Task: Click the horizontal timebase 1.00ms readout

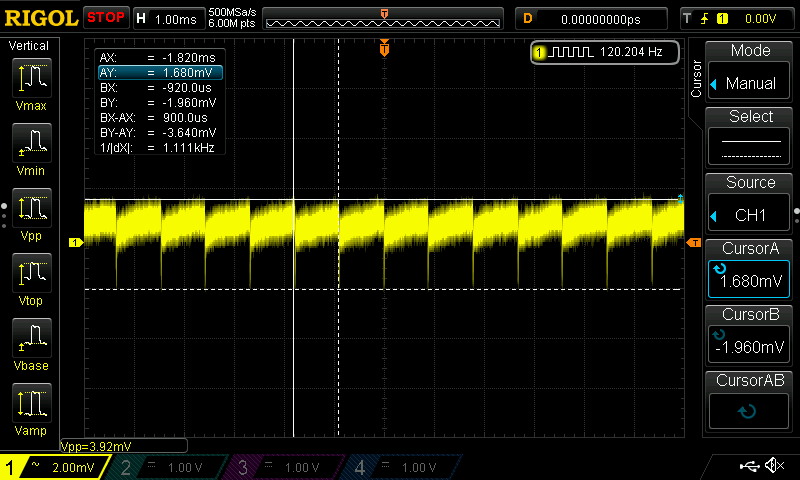Action: (x=176, y=19)
